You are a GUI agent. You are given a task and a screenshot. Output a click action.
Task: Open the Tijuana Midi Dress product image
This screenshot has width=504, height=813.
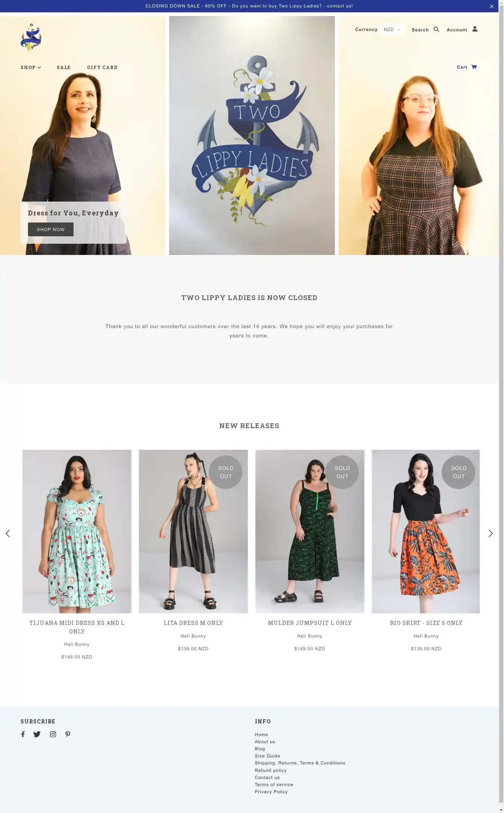[x=77, y=531]
